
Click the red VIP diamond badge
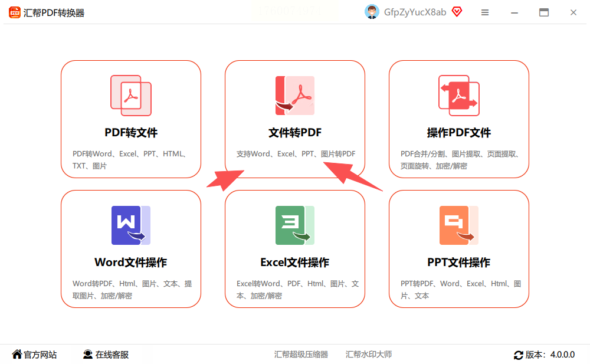coord(457,12)
